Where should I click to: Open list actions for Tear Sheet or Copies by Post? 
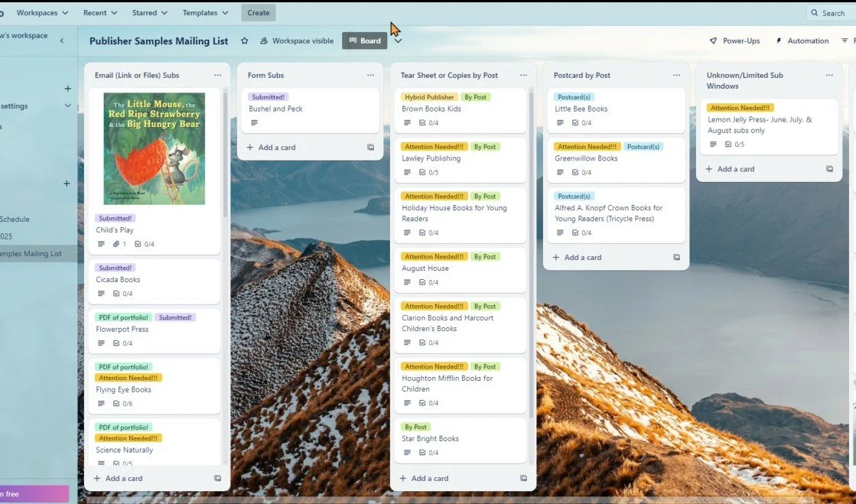click(523, 76)
